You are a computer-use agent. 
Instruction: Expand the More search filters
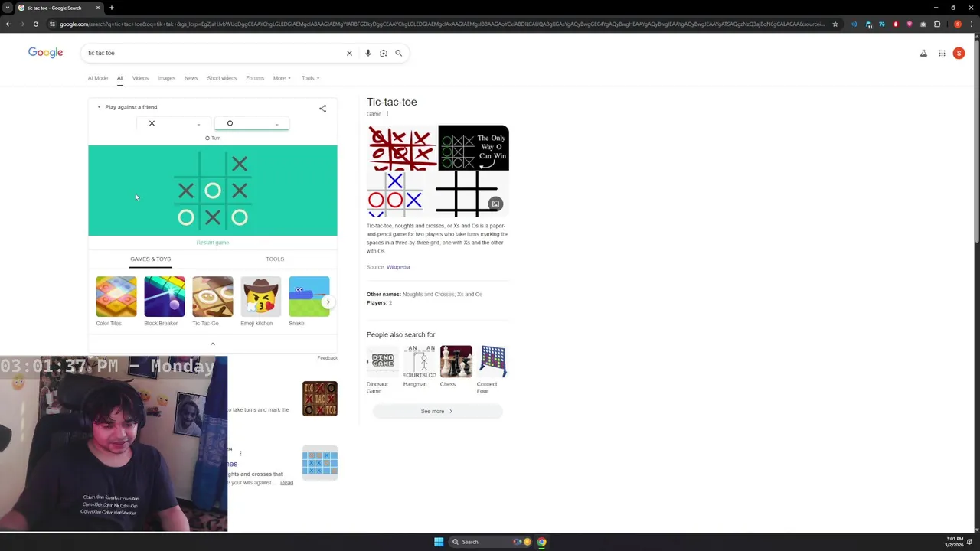282,78
